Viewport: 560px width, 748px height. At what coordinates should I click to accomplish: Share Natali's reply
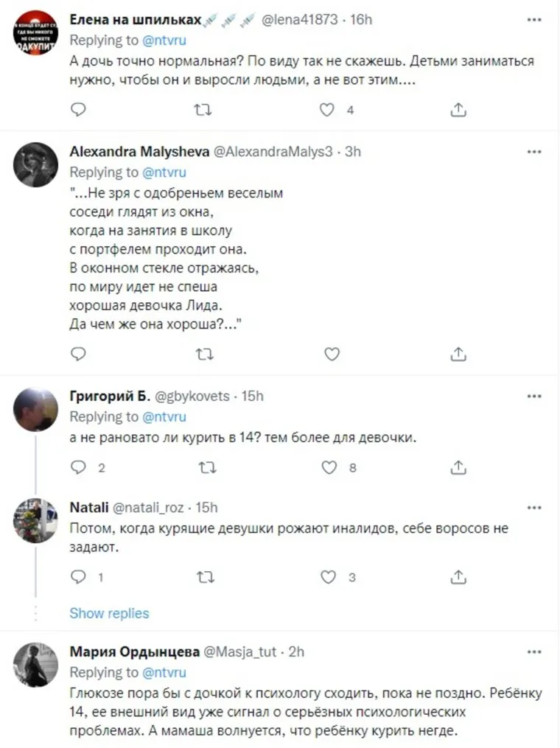point(458,577)
